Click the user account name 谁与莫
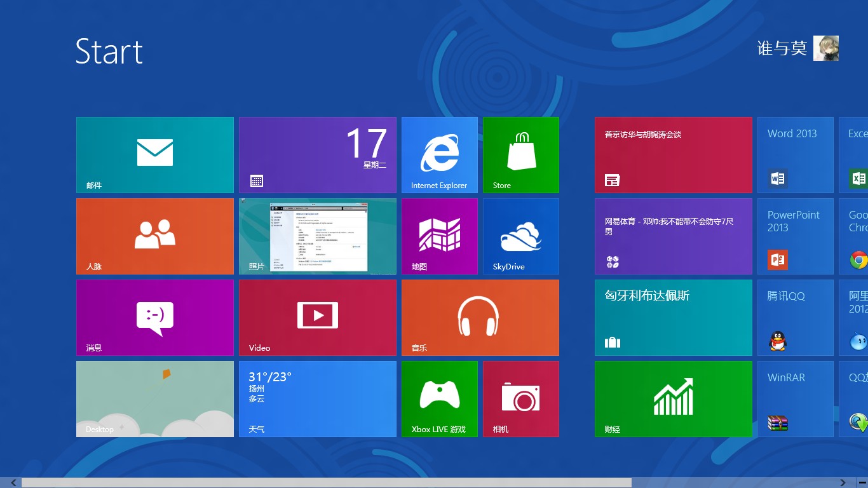This screenshot has width=868, height=488. coord(782,48)
